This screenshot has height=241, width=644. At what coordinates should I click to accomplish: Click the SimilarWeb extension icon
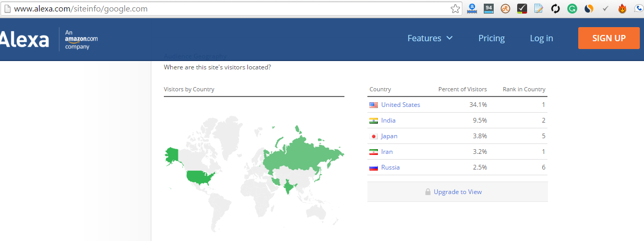point(589,8)
